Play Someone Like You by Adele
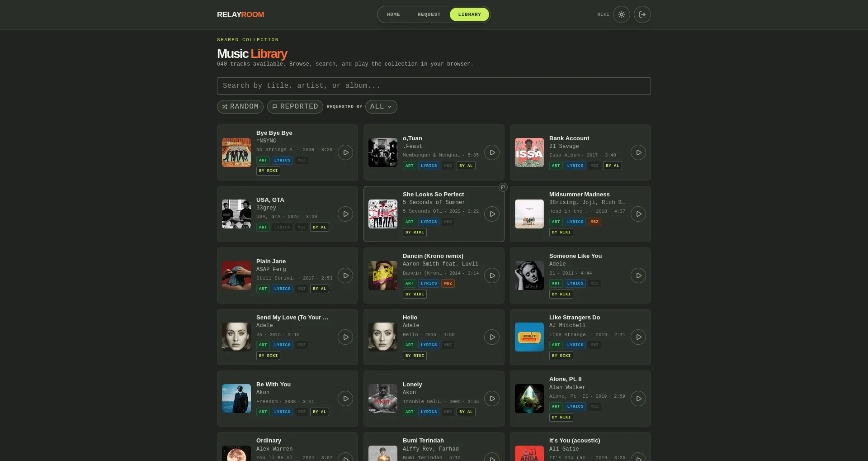This screenshot has width=868, height=461. pyautogui.click(x=638, y=276)
